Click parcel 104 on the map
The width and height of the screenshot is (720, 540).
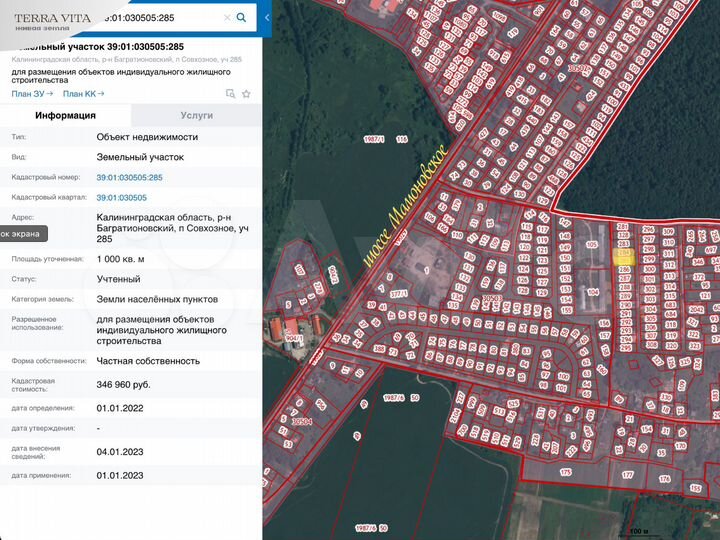[594, 292]
